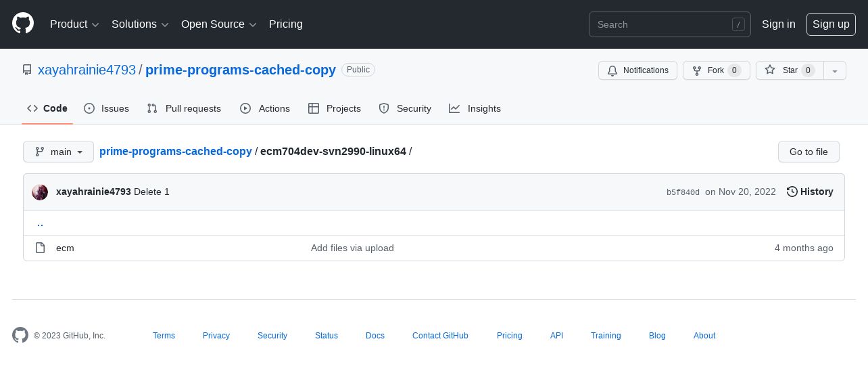This screenshot has width=868, height=377.
Task: Click the Projects table icon
Action: point(313,108)
